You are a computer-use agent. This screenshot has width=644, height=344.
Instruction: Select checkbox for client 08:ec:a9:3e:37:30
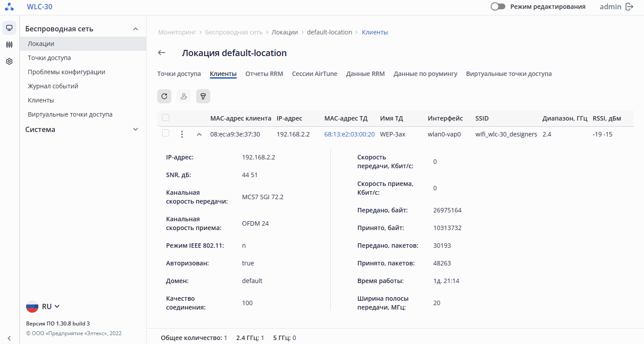166,133
